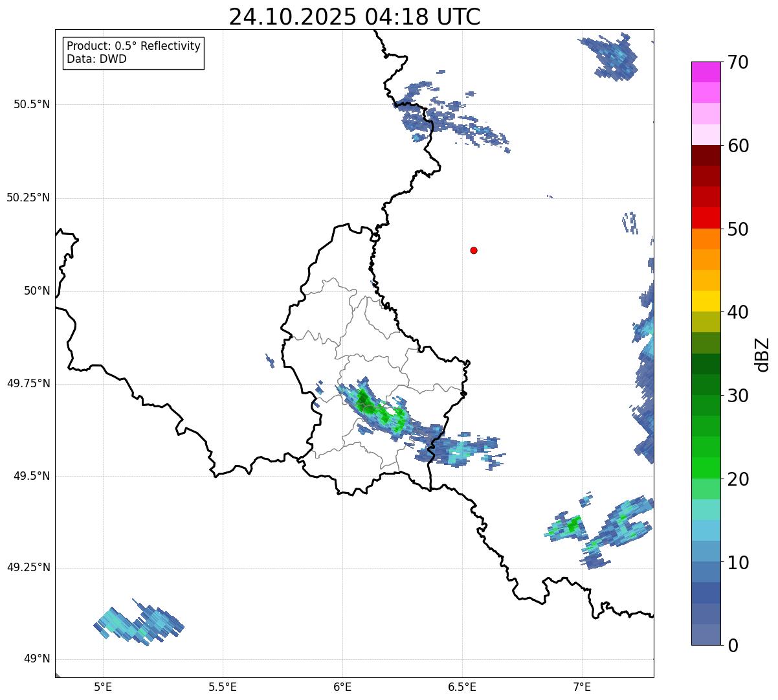Click the 5.5°E longitude label
Viewport: 778px width, 700px height.
pyautogui.click(x=223, y=686)
